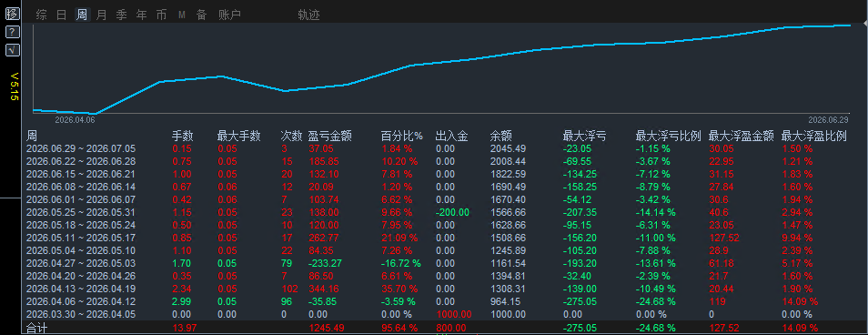Toggle the √ checkmark box
This screenshot has height=335, width=868.
point(12,50)
